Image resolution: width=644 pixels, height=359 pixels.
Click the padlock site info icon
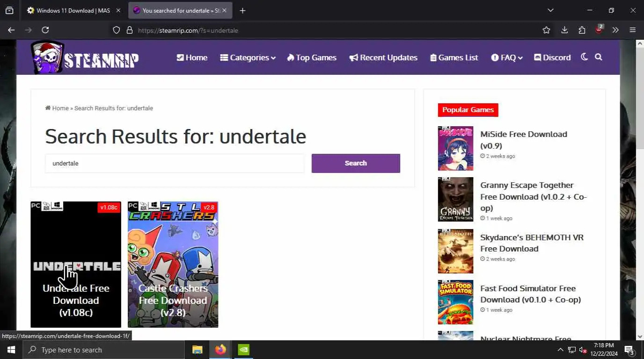(x=130, y=30)
